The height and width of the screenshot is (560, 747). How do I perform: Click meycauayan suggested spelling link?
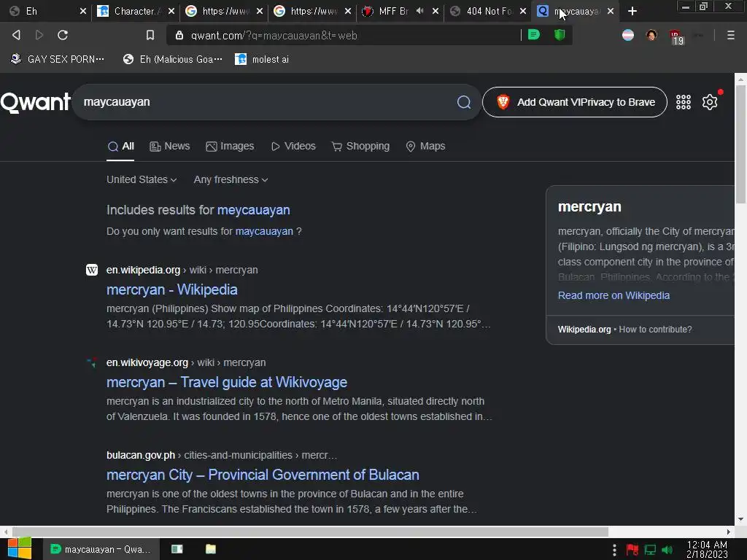click(253, 210)
